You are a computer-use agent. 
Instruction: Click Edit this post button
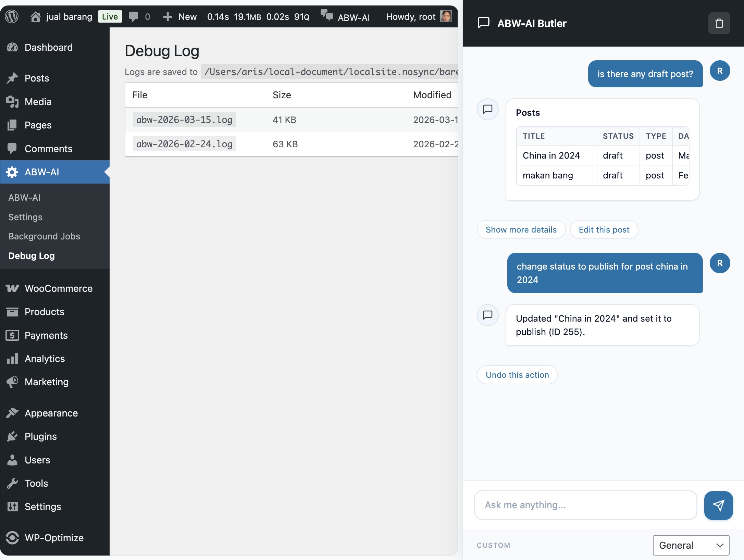click(604, 229)
